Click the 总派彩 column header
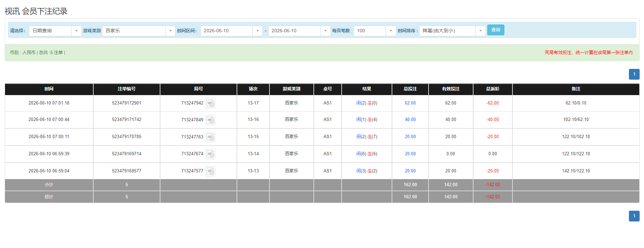The width and height of the screenshot is (644, 248). (x=493, y=89)
